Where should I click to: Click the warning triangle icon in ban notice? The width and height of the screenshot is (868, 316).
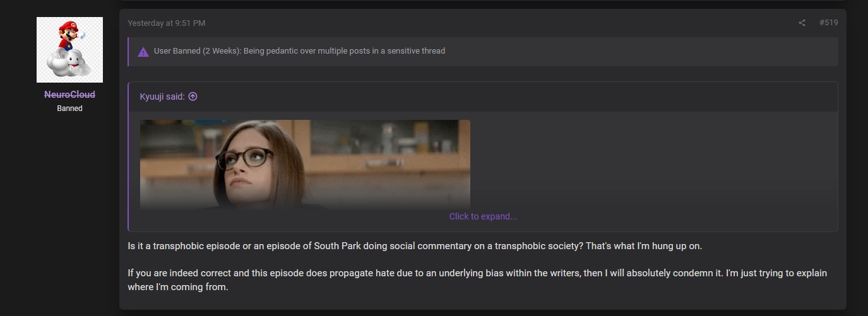(x=143, y=52)
